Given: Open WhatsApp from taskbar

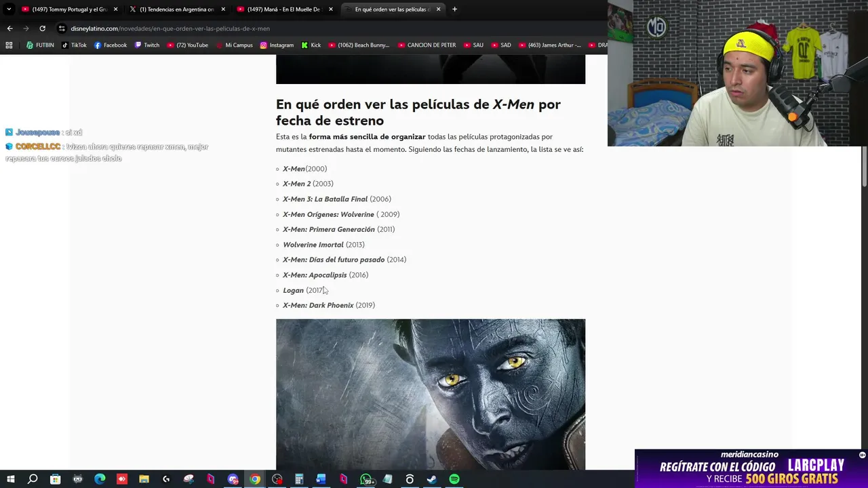Looking at the screenshot, I should [x=366, y=479].
